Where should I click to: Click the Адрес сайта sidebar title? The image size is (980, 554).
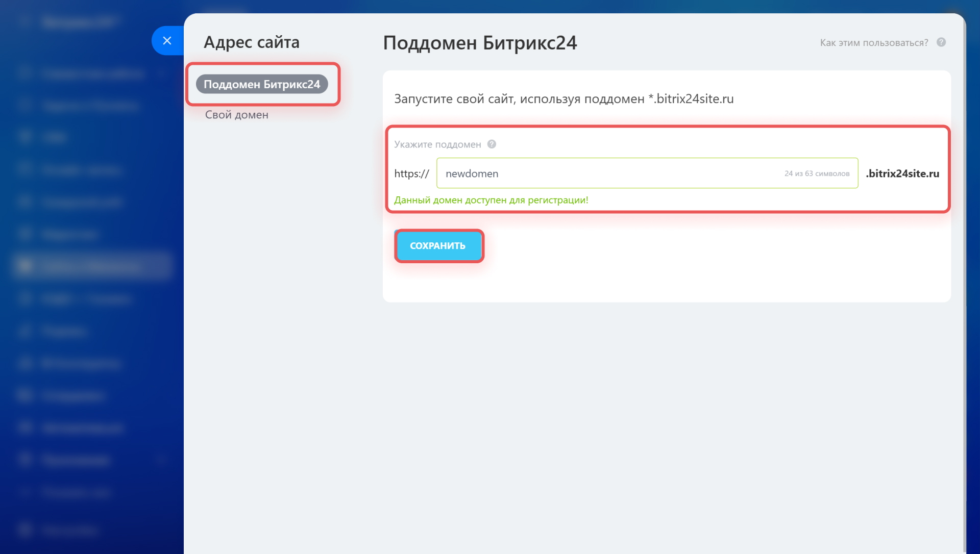click(x=252, y=42)
